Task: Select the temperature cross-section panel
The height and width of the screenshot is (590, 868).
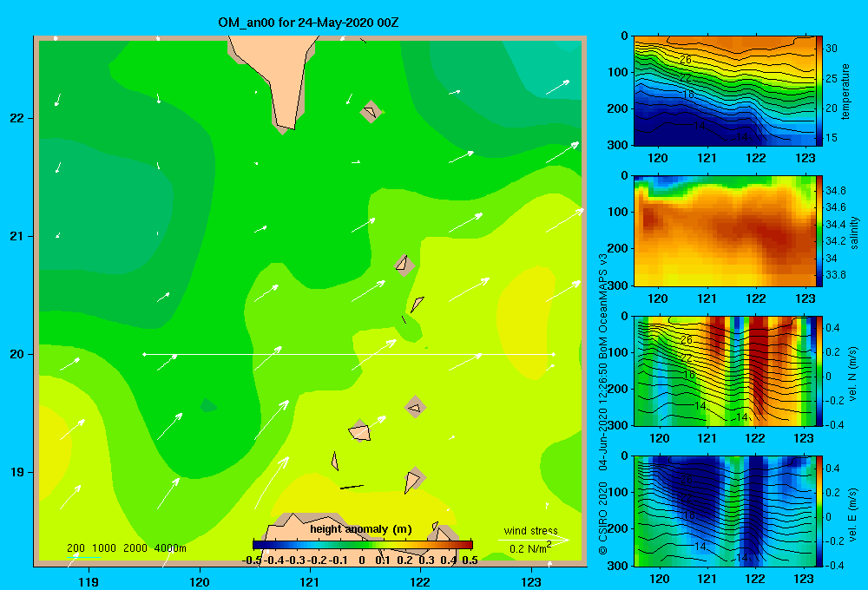Action: pos(724,91)
